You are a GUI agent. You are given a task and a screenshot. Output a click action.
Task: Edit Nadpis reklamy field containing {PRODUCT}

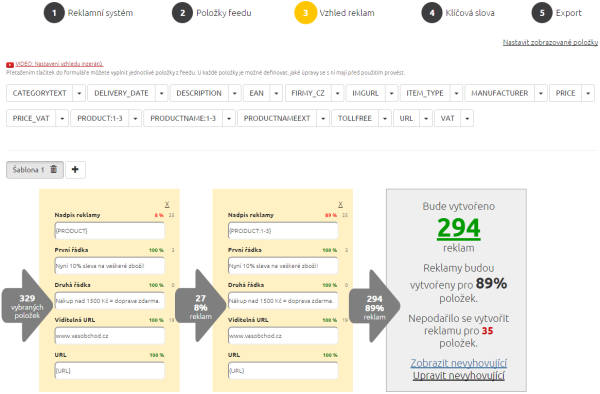coord(109,231)
